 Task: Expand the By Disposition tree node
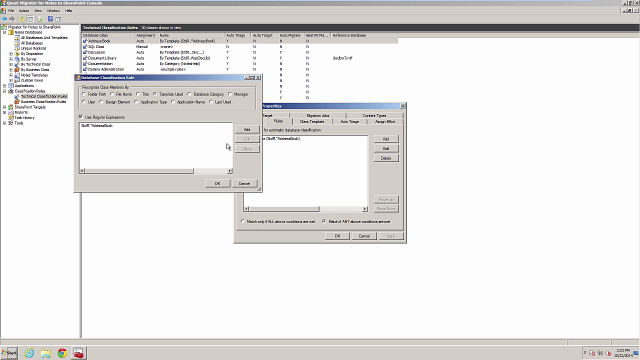point(11,54)
